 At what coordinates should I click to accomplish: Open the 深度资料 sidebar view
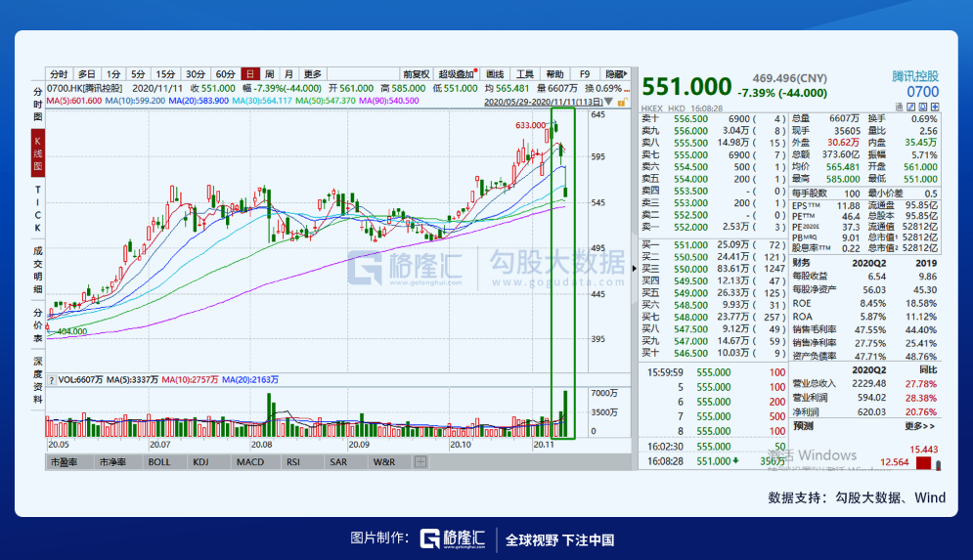click(38, 379)
